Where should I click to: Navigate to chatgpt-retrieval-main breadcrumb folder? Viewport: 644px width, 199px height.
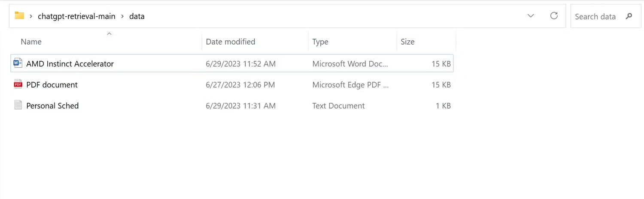tap(76, 16)
